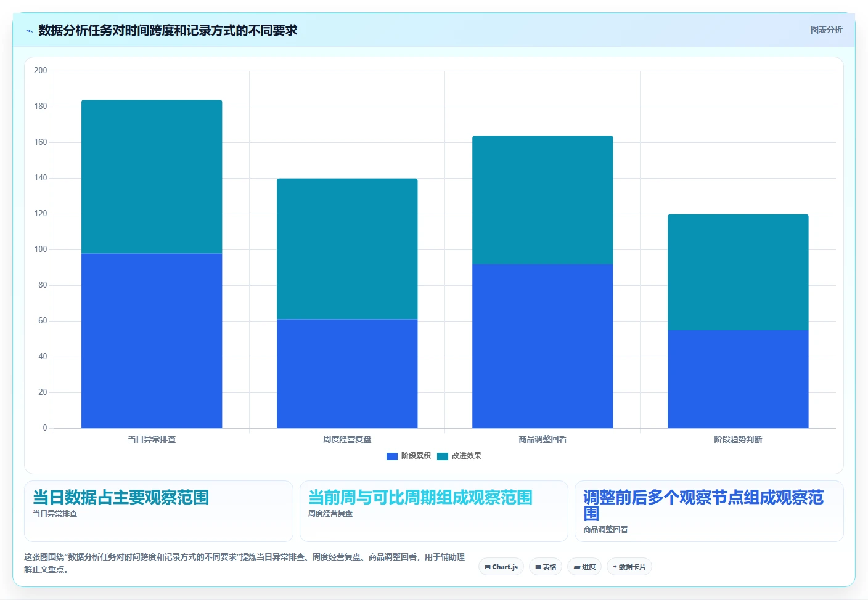Click the Chart.js tag chip
This screenshot has height=600, width=868.
[x=501, y=567]
